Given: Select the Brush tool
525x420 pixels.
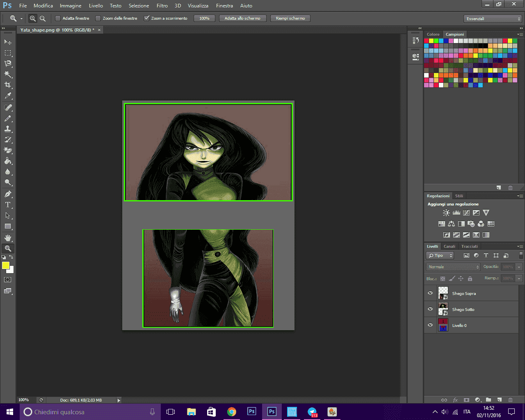Looking at the screenshot, I should [x=8, y=118].
